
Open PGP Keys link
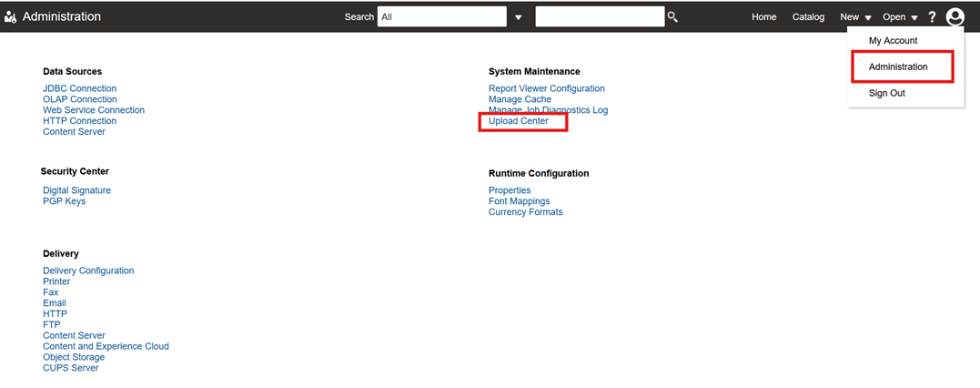[65, 201]
